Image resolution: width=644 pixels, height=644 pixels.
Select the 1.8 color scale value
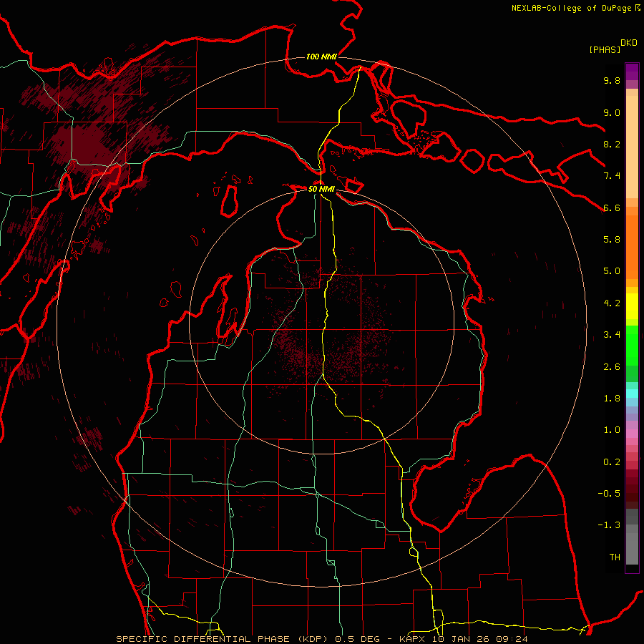612,399
